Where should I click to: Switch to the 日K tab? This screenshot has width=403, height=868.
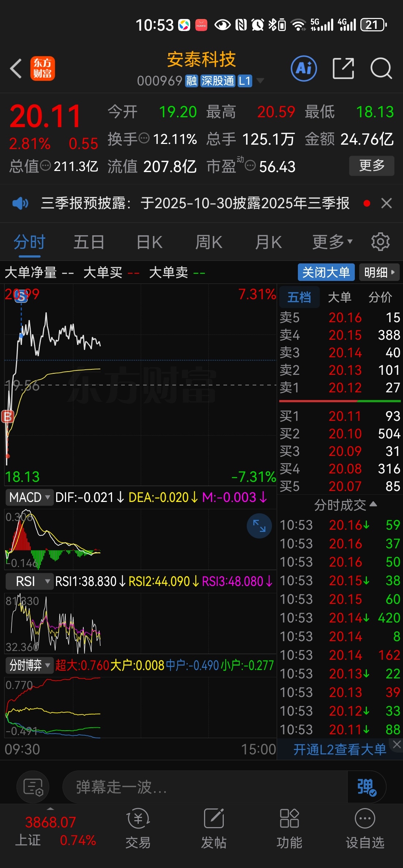coord(149,242)
